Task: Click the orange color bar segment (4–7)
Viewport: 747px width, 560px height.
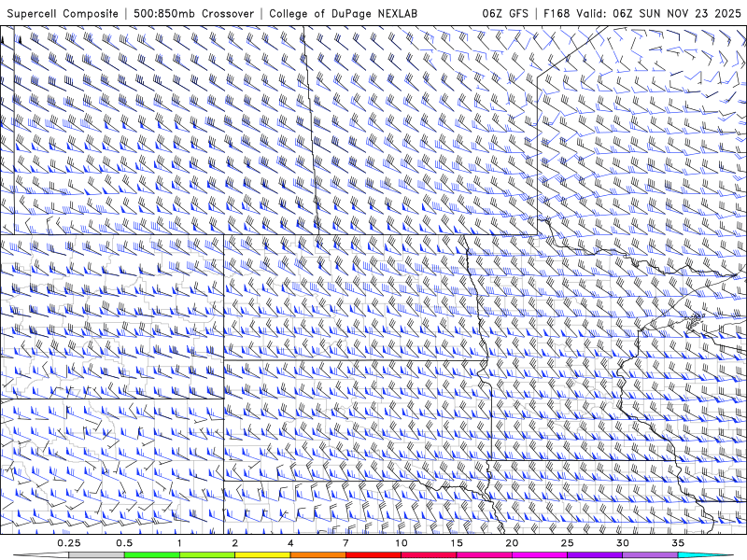Action: 318,555
